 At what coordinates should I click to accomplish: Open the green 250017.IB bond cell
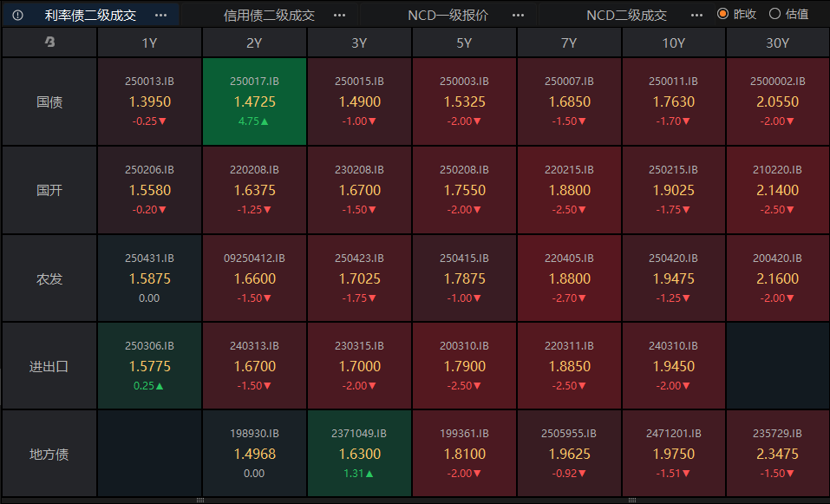coord(254,101)
